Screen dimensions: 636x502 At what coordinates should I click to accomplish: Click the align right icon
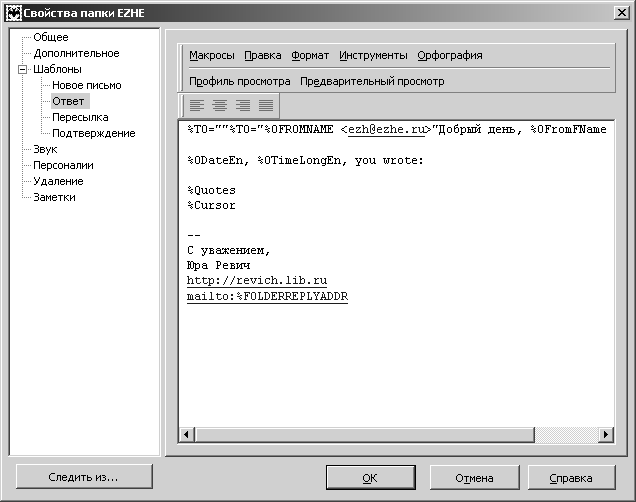coord(243,105)
